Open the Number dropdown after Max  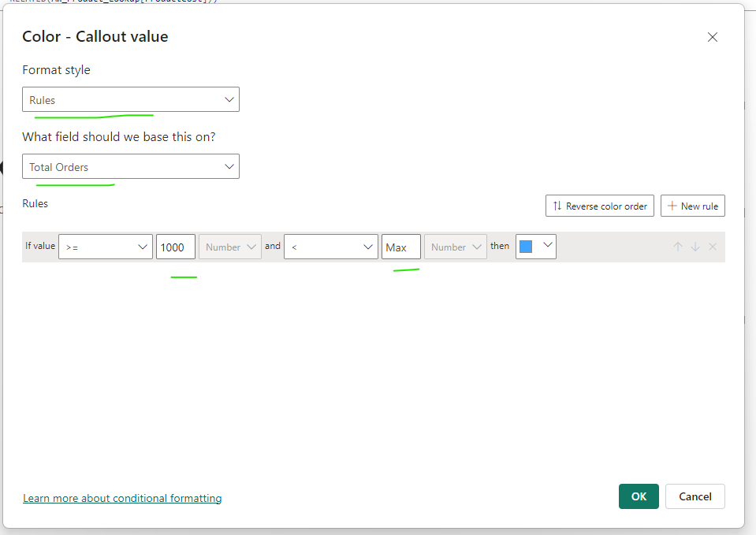pyautogui.click(x=456, y=247)
